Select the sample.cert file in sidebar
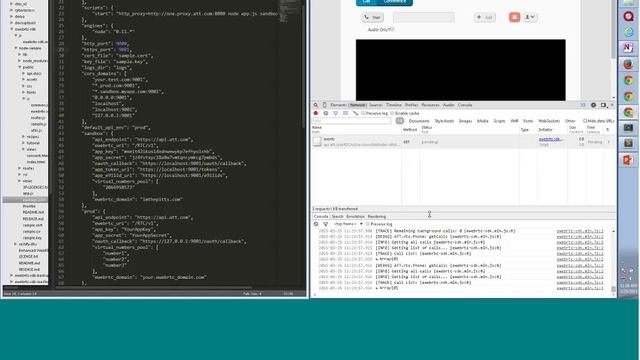The width and height of the screenshot is (640, 360). tap(33, 225)
